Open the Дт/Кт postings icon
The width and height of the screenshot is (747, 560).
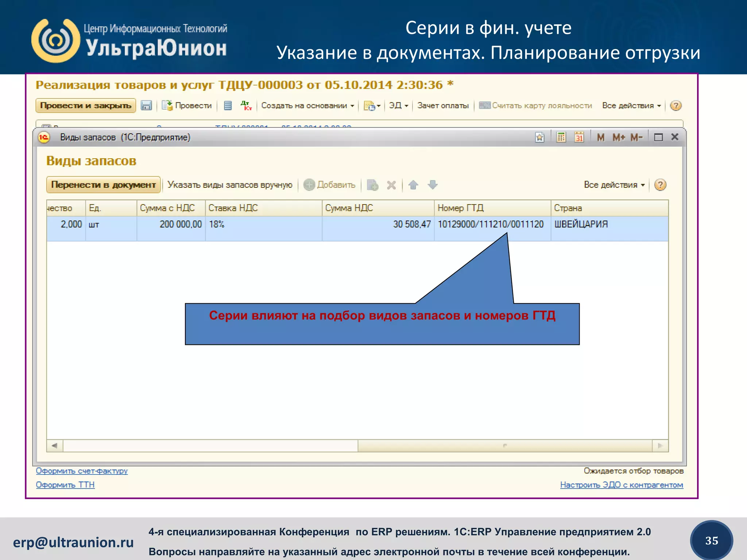tap(246, 106)
